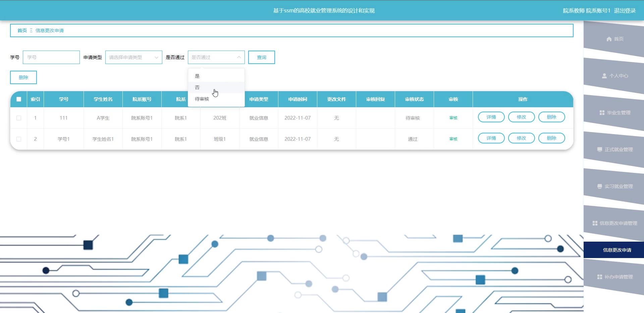Collapse the 是否通过 dropdown
This screenshot has height=313, width=644.
click(x=216, y=57)
